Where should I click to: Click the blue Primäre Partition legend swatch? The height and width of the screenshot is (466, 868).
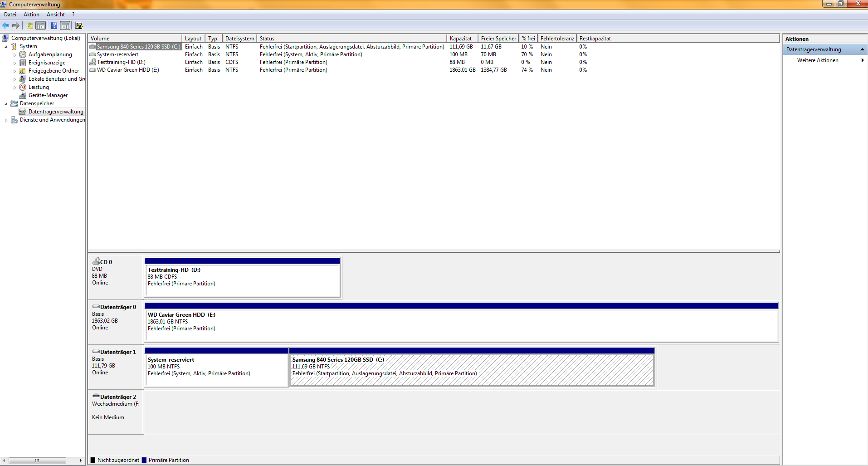click(144, 460)
